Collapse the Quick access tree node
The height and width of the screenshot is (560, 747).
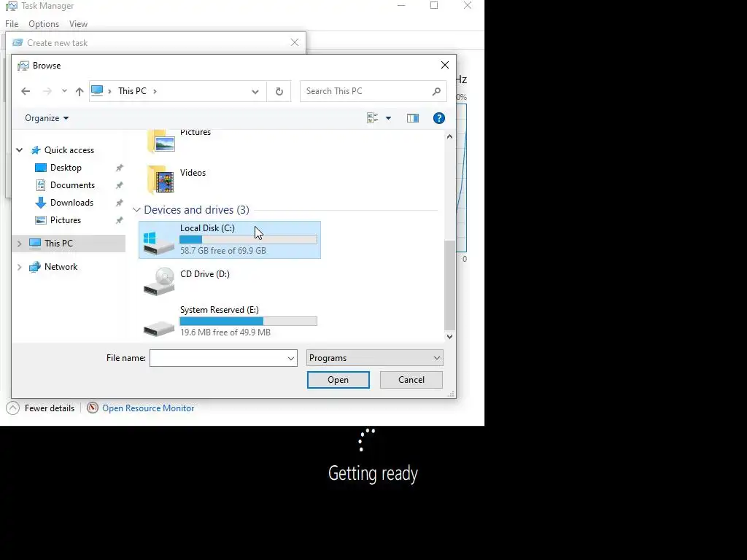click(x=20, y=150)
